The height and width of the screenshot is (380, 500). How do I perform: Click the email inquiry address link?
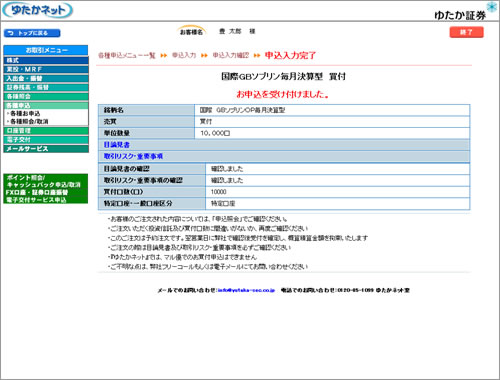pos(246,290)
